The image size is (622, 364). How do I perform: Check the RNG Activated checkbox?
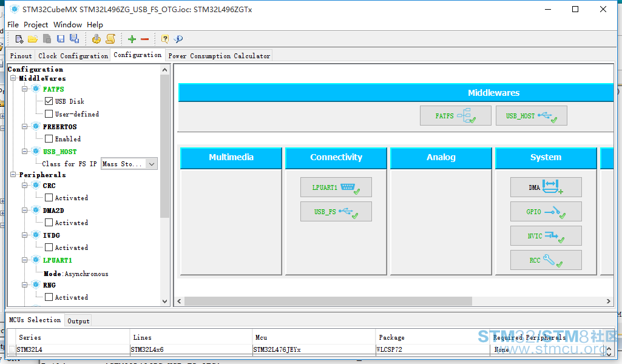pos(49,297)
